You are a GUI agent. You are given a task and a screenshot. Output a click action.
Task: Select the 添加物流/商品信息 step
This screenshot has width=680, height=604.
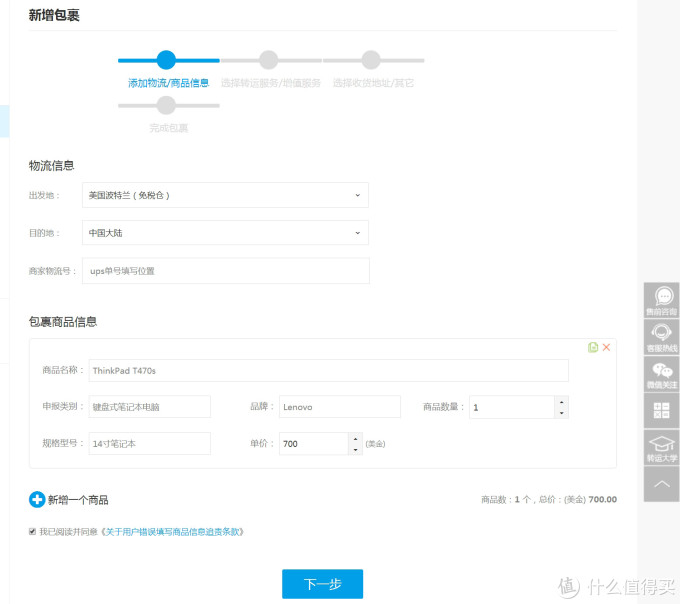pyautogui.click(x=167, y=61)
